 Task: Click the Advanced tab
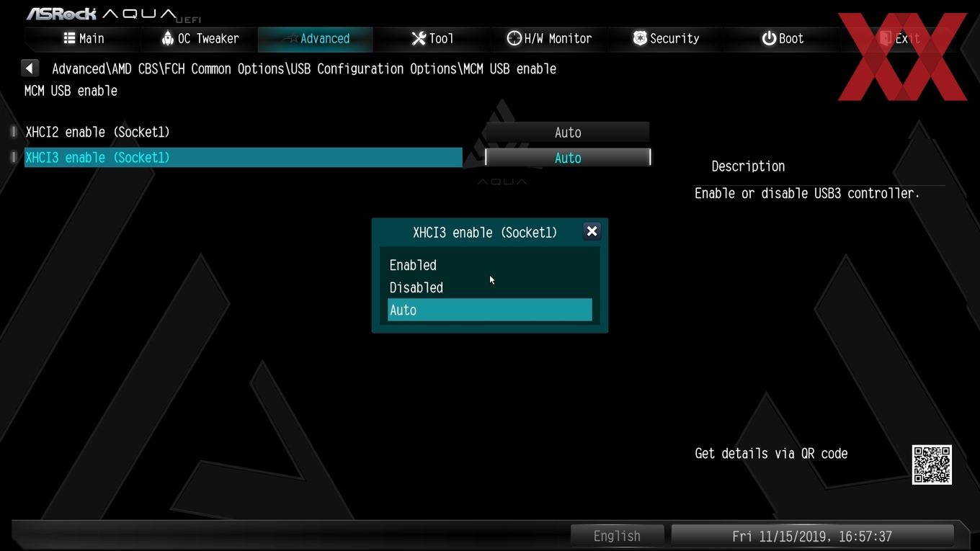(x=316, y=39)
